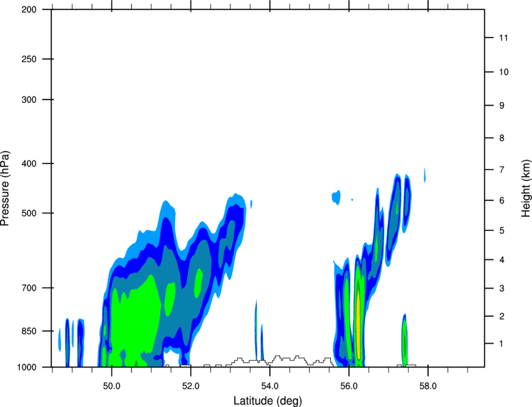This screenshot has width=532, height=407.
Task: Click the Latitude (deg) axis title
Action: click(x=267, y=401)
